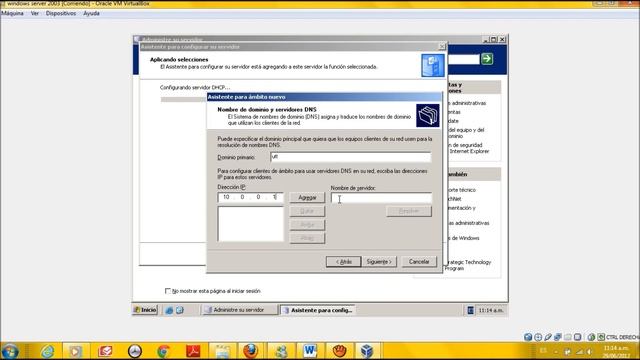Click the host key CTRL DERECHA indicator
This screenshot has width=640, height=360.
[622, 337]
